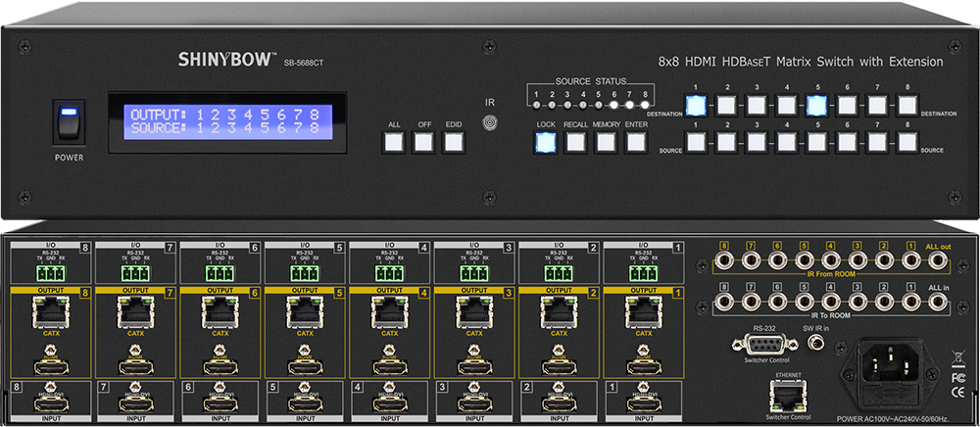This screenshot has width=980, height=427.
Task: Click INPUT 1 HDMI-DVI port
Action: pyautogui.click(x=643, y=403)
